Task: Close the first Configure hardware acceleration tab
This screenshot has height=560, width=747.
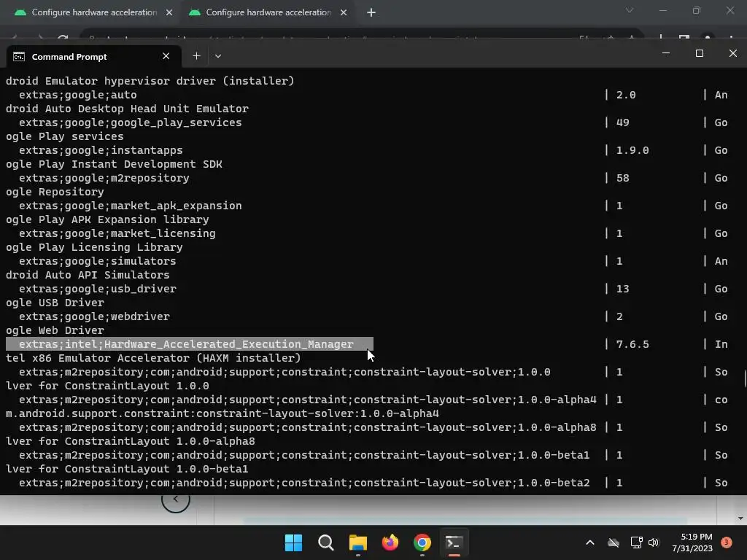Action: 169,13
